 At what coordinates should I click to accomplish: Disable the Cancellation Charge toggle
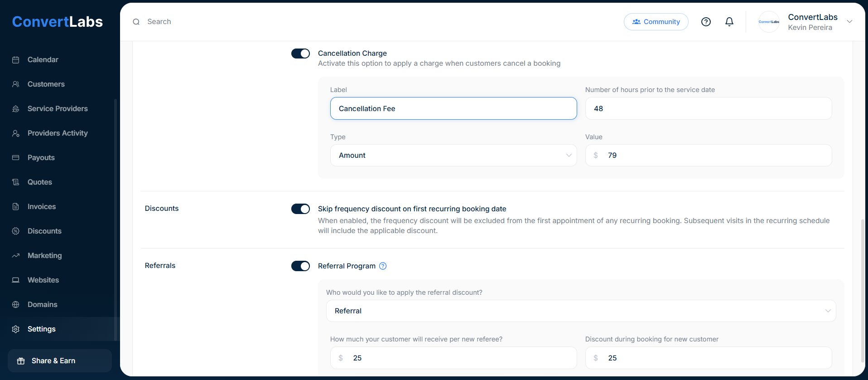click(300, 54)
